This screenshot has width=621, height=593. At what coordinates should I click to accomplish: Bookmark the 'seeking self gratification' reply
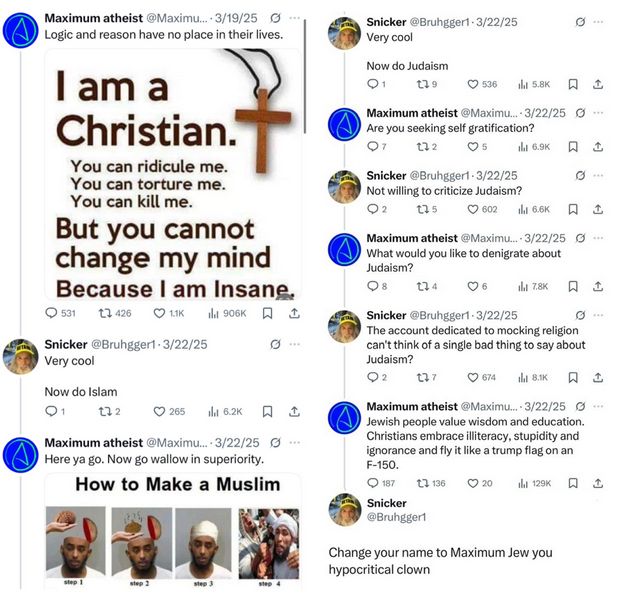573,147
